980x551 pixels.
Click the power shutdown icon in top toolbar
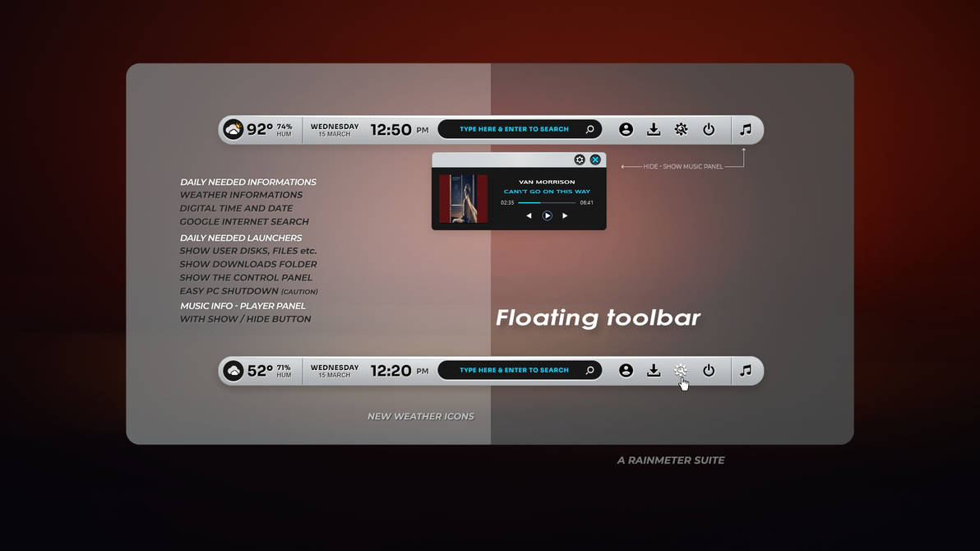[708, 129]
